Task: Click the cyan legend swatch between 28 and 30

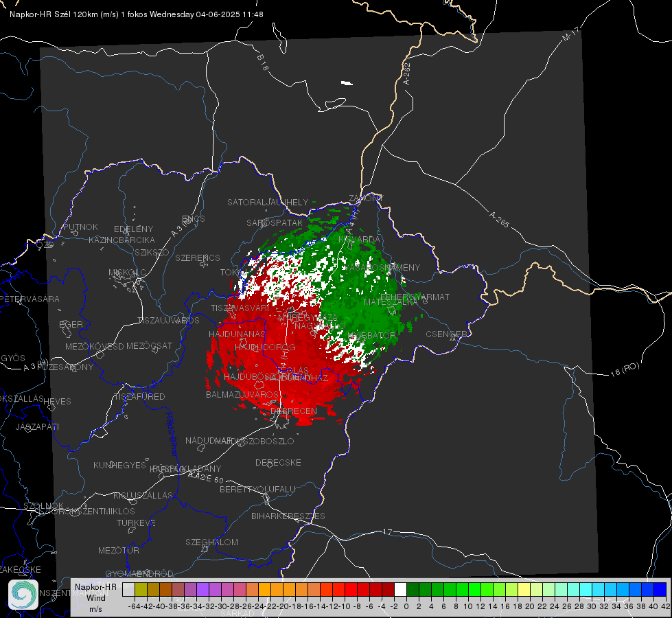Action: point(586,590)
